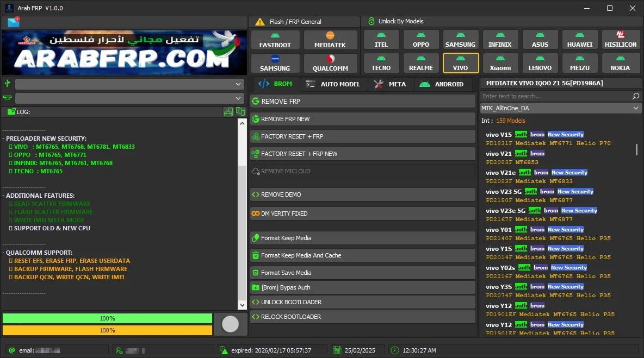644x358 pixels.
Task: Click the save log icon
Action: point(228,112)
